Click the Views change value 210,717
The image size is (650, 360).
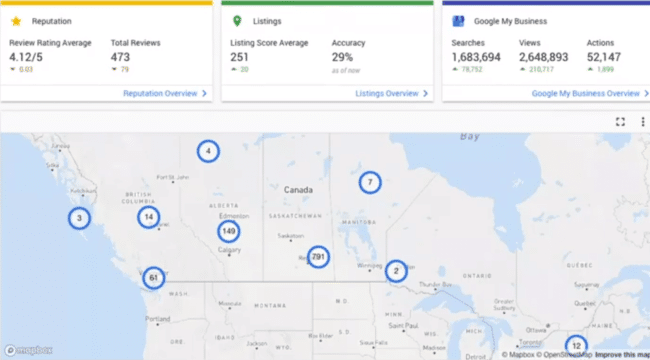click(x=541, y=69)
